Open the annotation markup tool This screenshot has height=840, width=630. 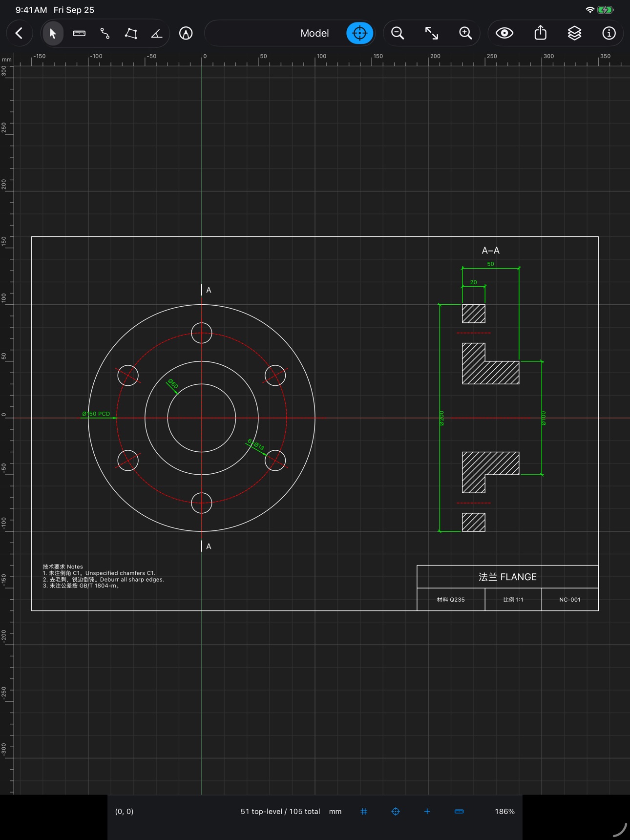click(x=186, y=33)
